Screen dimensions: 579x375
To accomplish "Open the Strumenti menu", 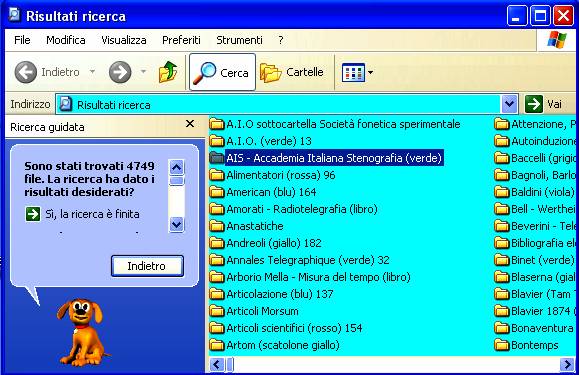I will (x=239, y=40).
